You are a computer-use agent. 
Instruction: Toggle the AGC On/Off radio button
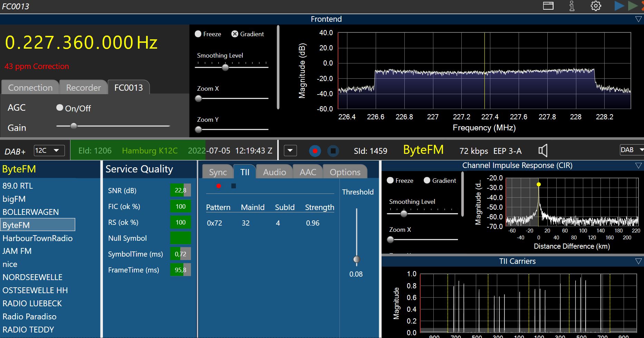60,108
